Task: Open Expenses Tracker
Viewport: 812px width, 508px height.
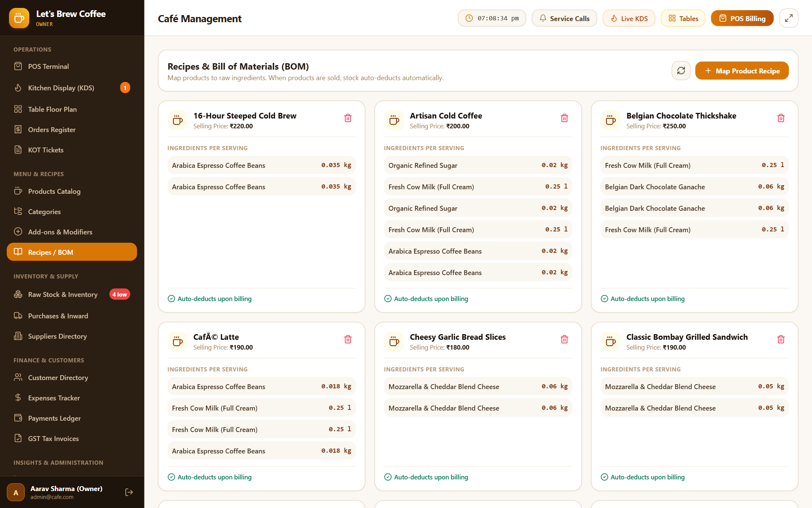Action: pyautogui.click(x=72, y=398)
